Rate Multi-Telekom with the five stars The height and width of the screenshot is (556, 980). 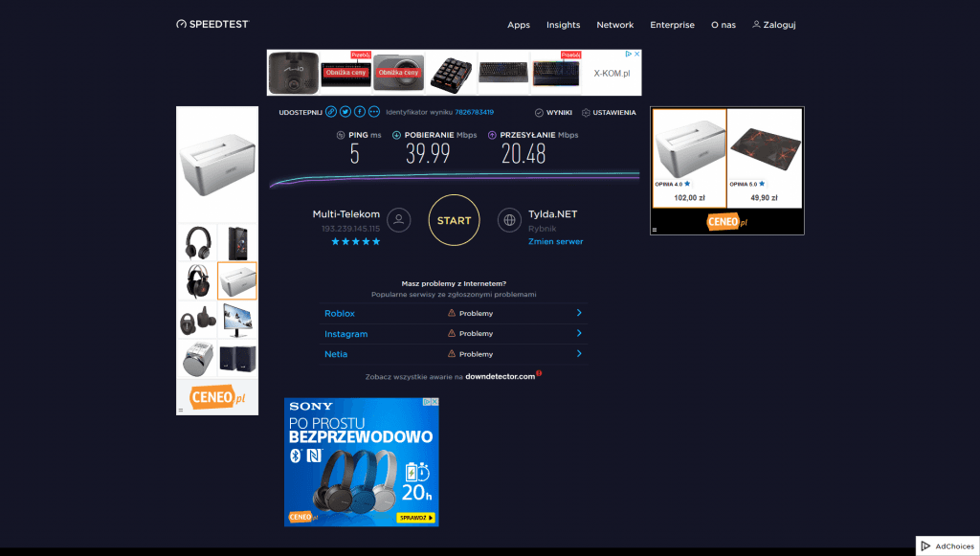[x=355, y=242]
